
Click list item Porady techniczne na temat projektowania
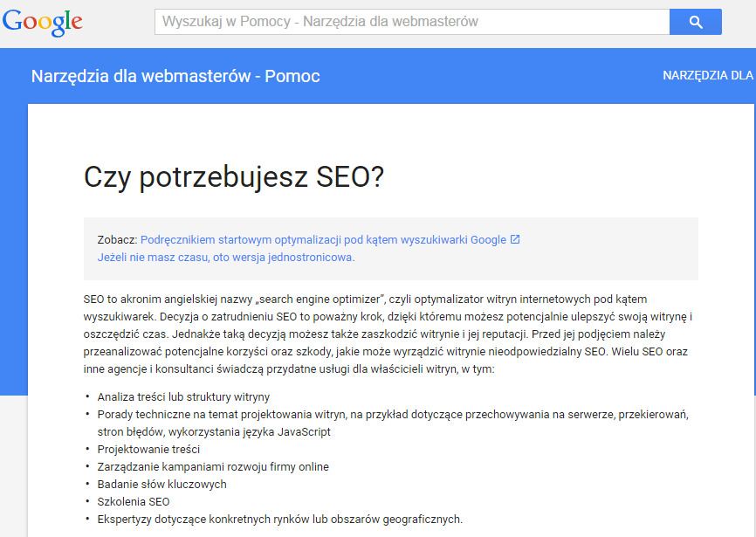[x=393, y=414]
